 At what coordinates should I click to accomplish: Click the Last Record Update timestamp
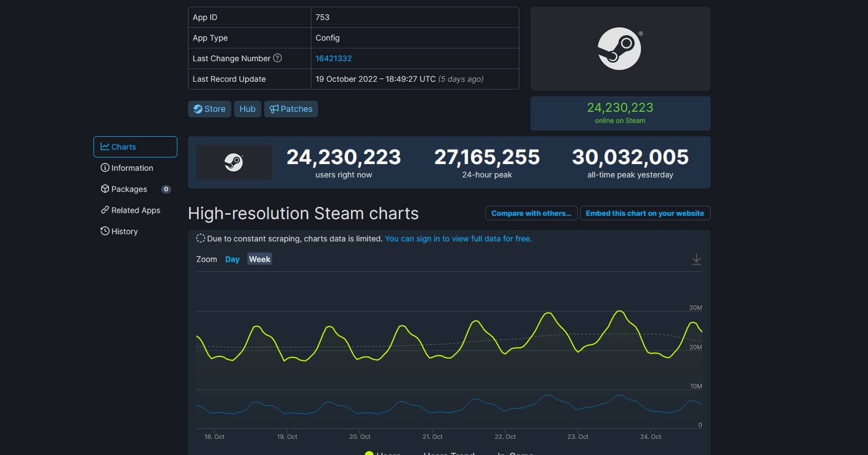point(399,79)
